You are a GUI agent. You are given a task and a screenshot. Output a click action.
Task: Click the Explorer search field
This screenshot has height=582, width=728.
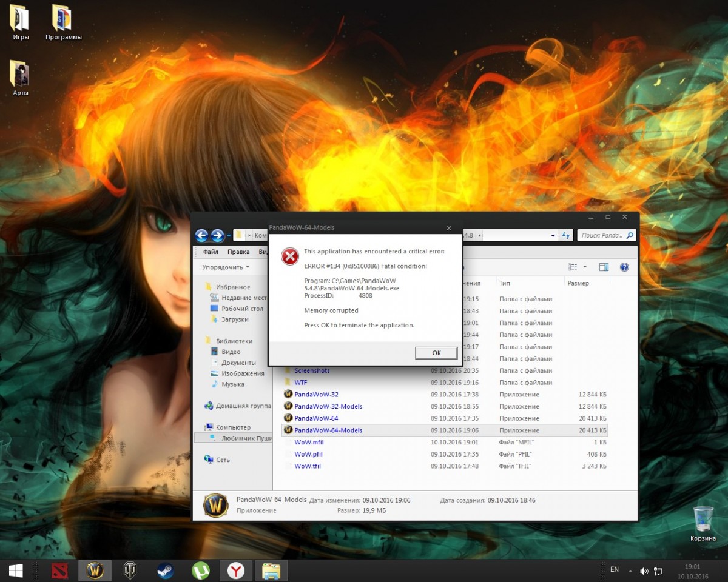pyautogui.click(x=601, y=235)
